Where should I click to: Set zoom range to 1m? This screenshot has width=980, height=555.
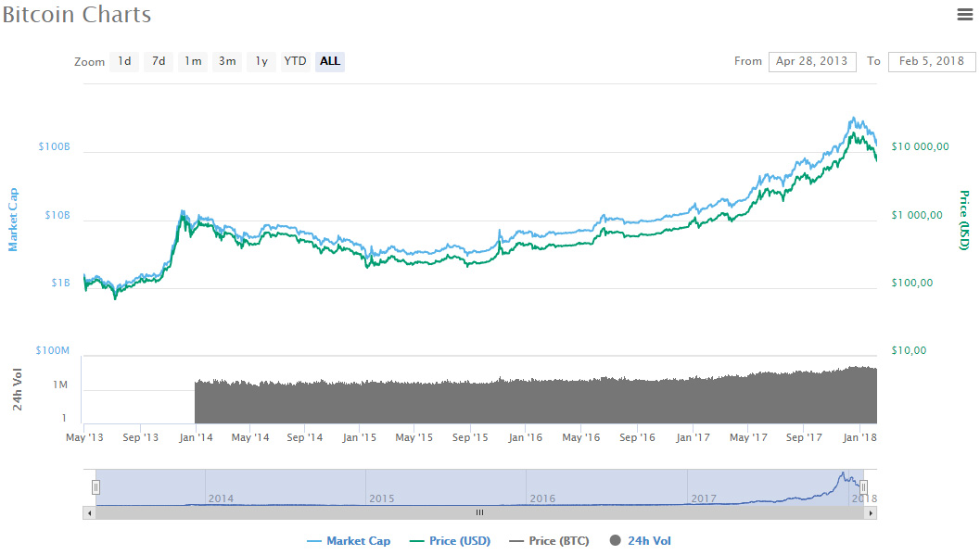(x=193, y=61)
